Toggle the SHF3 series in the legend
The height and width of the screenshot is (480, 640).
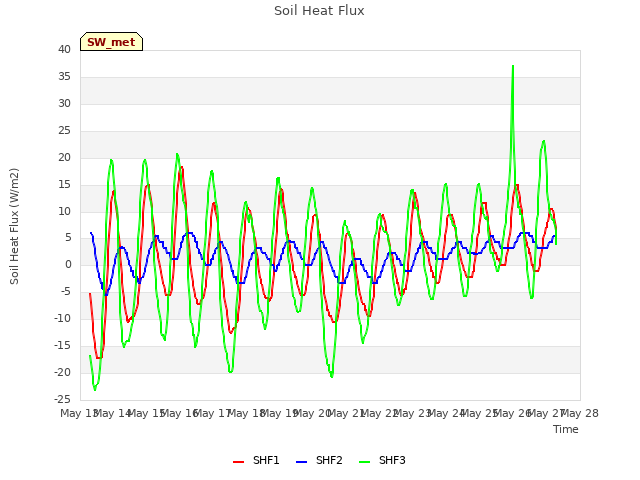click(382, 460)
